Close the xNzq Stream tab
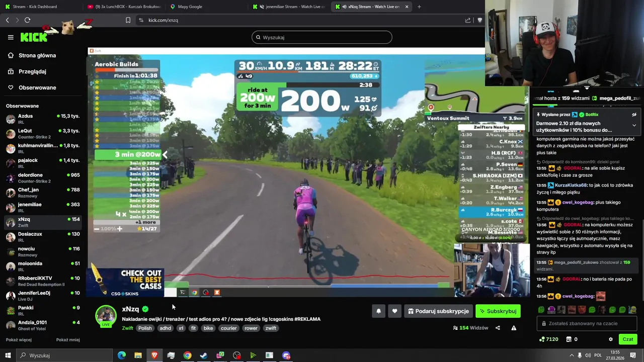This screenshot has width=644, height=362. [x=407, y=7]
